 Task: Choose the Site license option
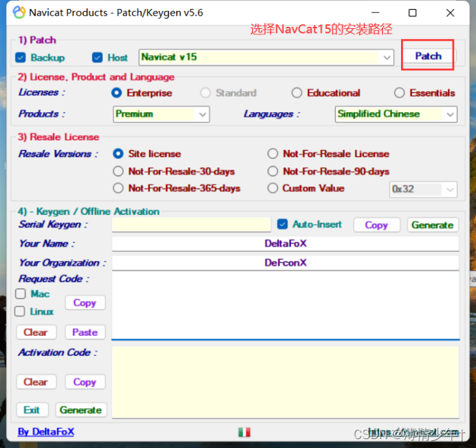point(118,153)
